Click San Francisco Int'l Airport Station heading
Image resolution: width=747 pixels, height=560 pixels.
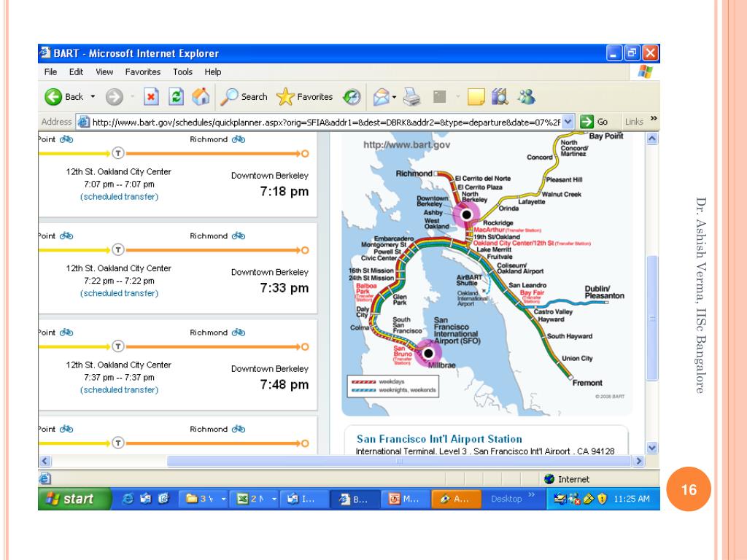point(439,438)
